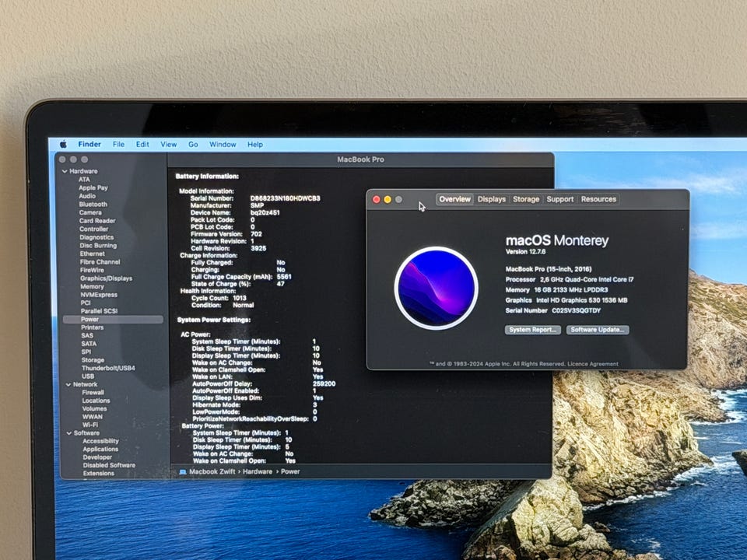Select USB in the sidebar
The width and height of the screenshot is (747, 560).
click(x=88, y=376)
